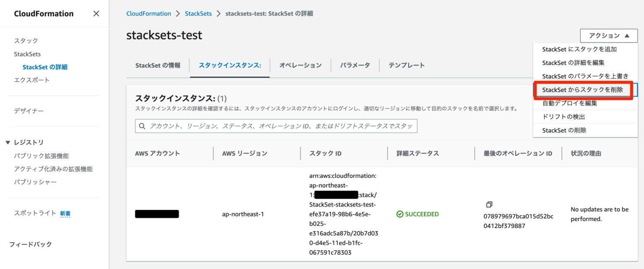Close the CloudFormation navigation sidebar
644x269 pixels.
coord(96,13)
